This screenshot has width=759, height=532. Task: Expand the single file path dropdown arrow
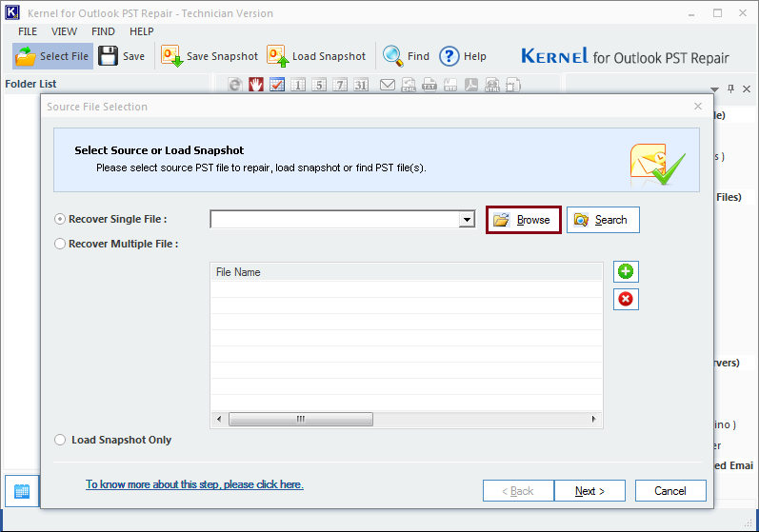click(467, 220)
